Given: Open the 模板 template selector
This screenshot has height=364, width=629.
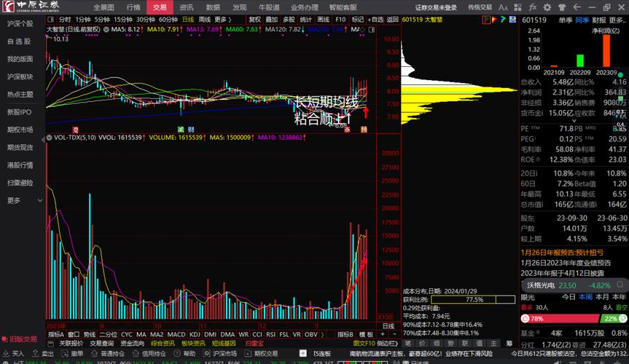Looking at the screenshot, I should click(x=366, y=334).
